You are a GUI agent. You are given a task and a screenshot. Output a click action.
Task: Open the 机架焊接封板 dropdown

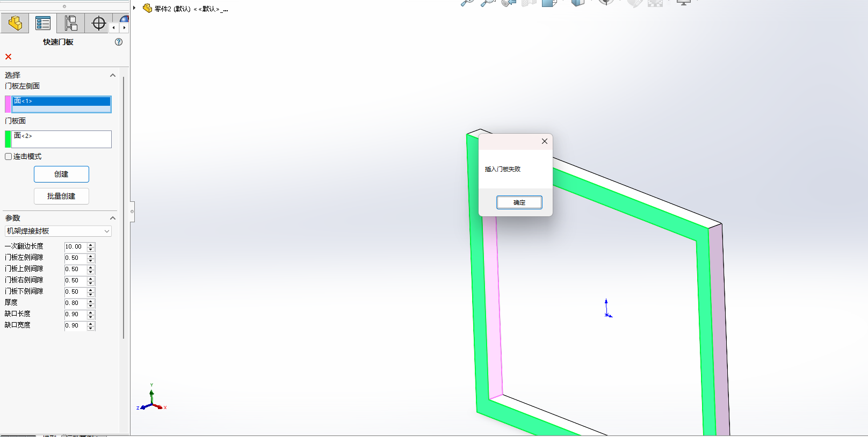(58, 231)
